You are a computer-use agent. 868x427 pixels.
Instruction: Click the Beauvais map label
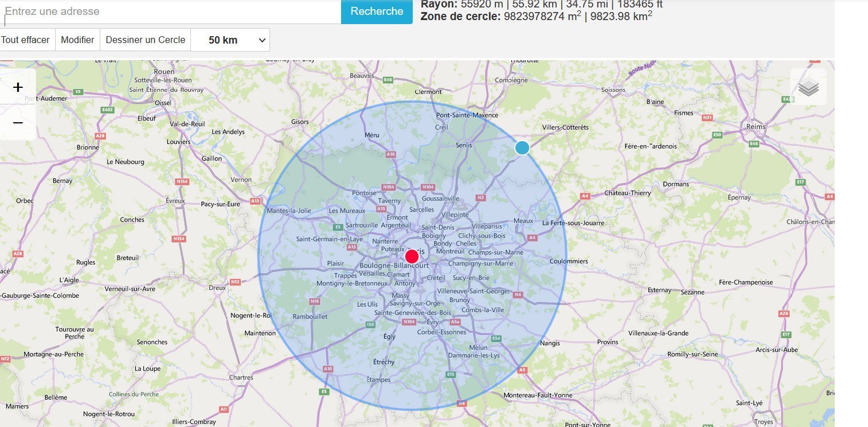tap(362, 75)
